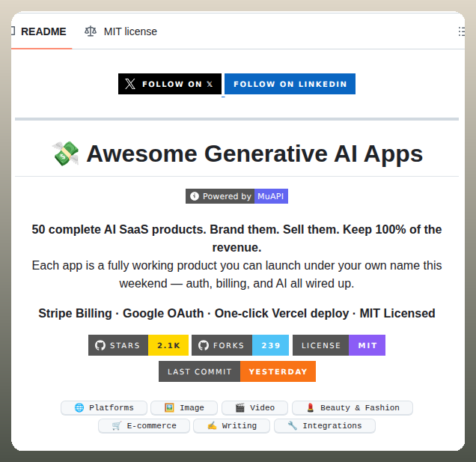
Task: Click the clapperboard icon beside Video
Action: point(239,407)
